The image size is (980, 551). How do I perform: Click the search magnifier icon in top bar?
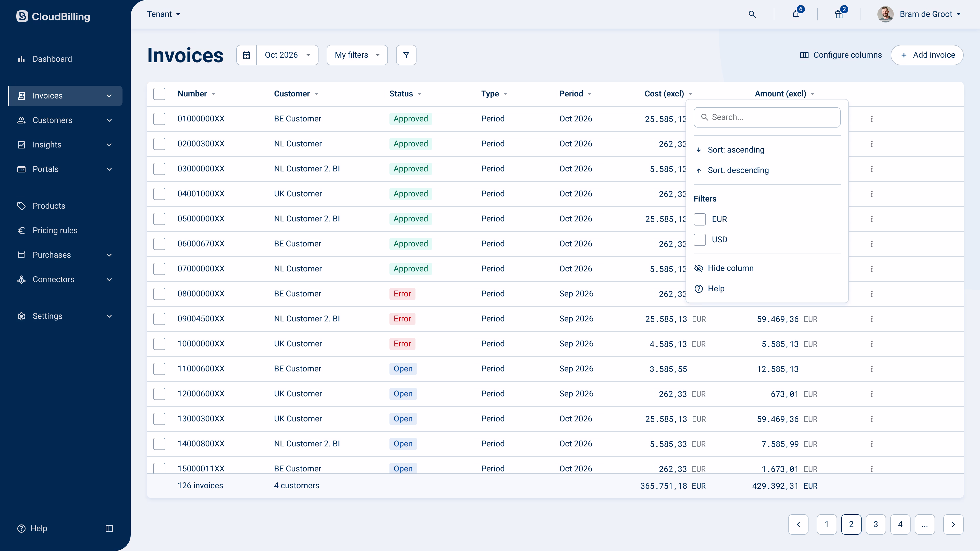(x=752, y=14)
